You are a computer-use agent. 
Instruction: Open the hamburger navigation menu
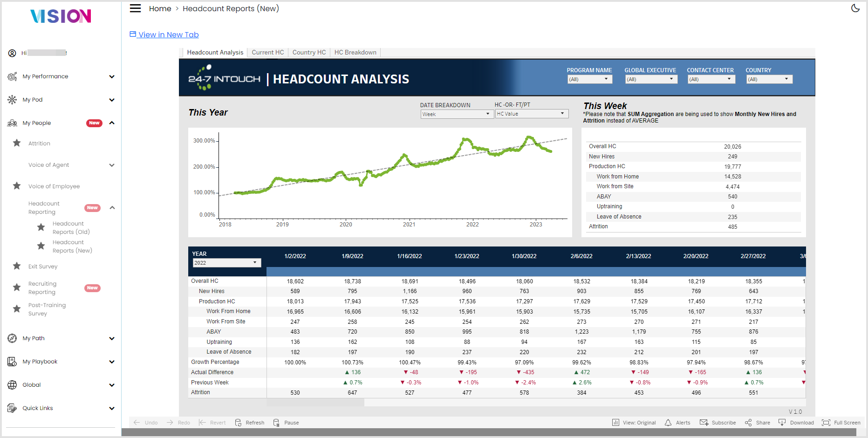coord(135,8)
